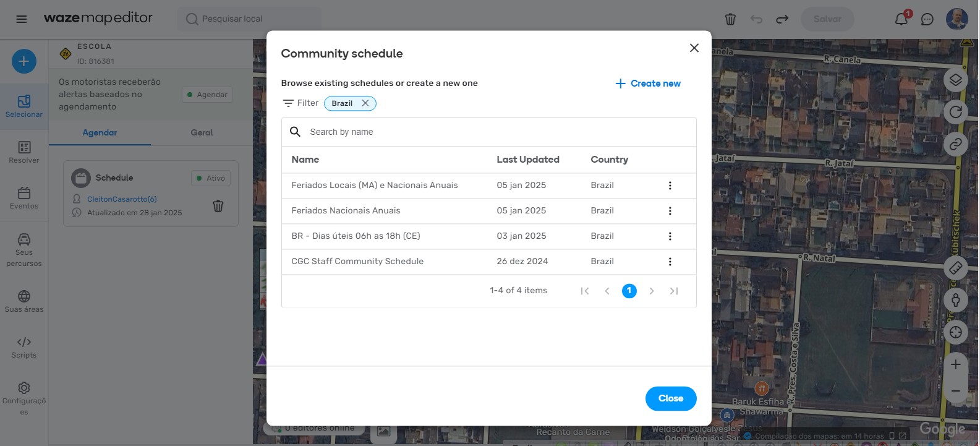The image size is (980, 446).
Task: Select page 1 in pagination
Action: point(629,291)
